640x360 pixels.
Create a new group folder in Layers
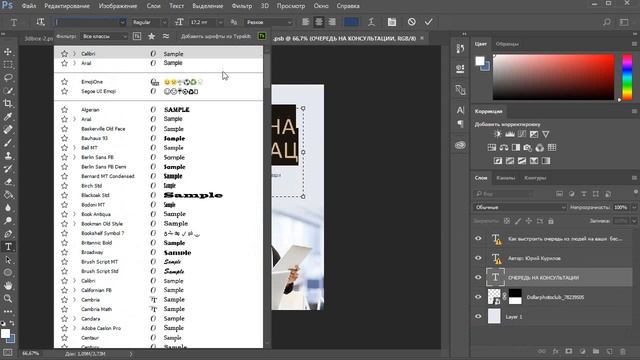tap(596, 351)
